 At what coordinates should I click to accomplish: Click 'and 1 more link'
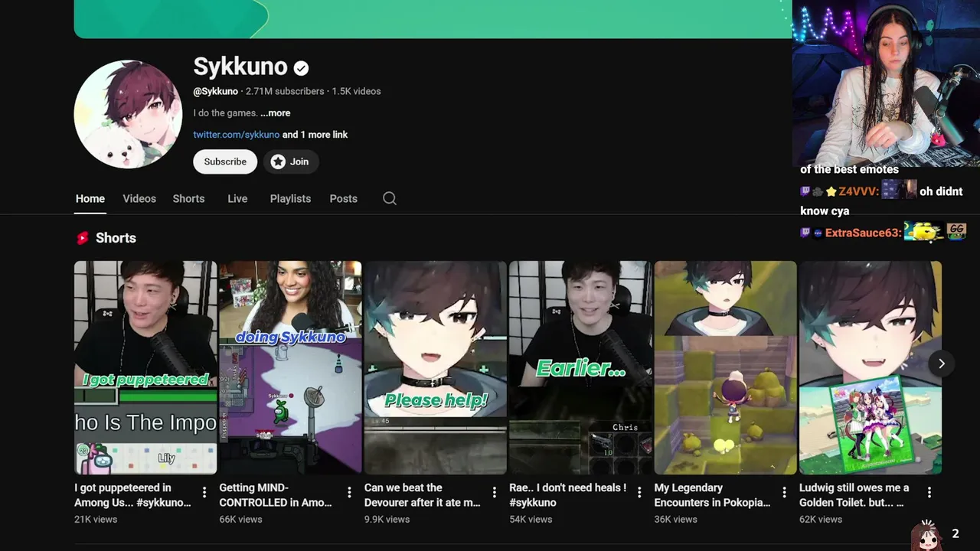pyautogui.click(x=315, y=135)
